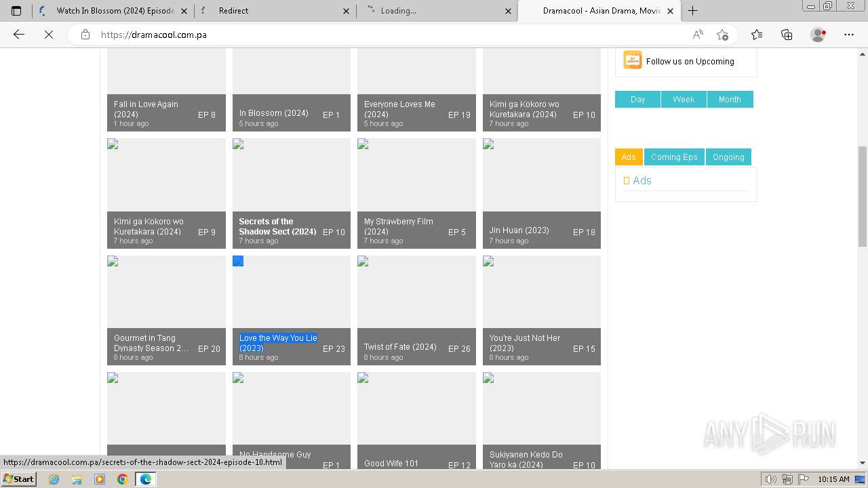868x488 pixels.
Task: Select the Month popularity tab
Action: point(730,100)
